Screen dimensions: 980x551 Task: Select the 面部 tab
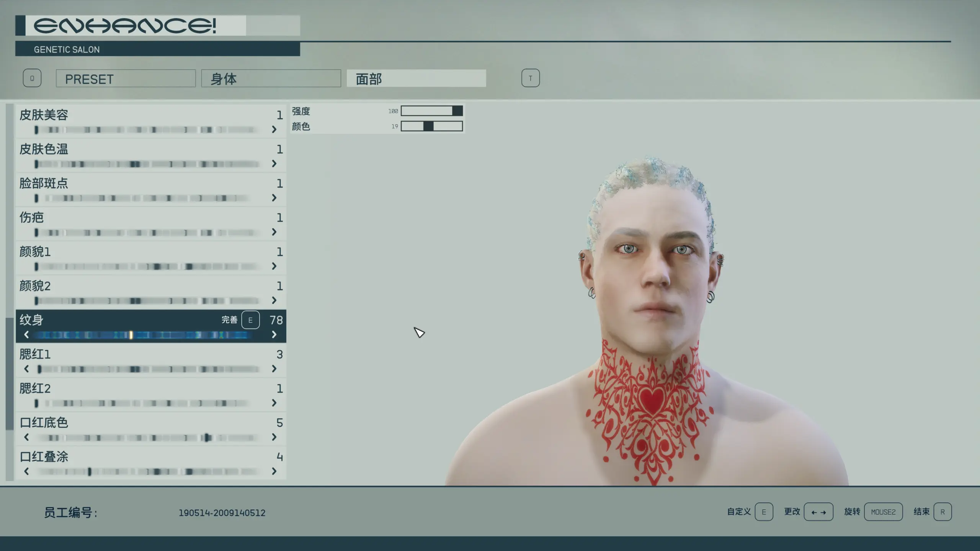click(x=416, y=78)
